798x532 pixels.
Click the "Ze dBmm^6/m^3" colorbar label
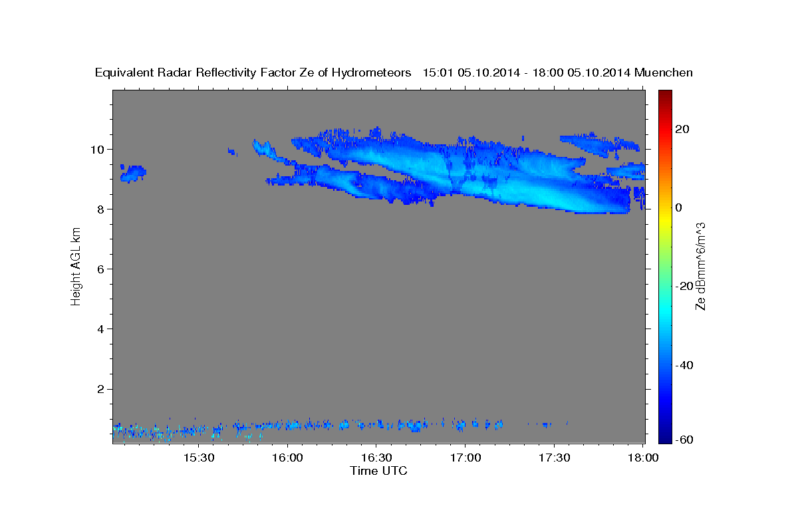coord(700,266)
